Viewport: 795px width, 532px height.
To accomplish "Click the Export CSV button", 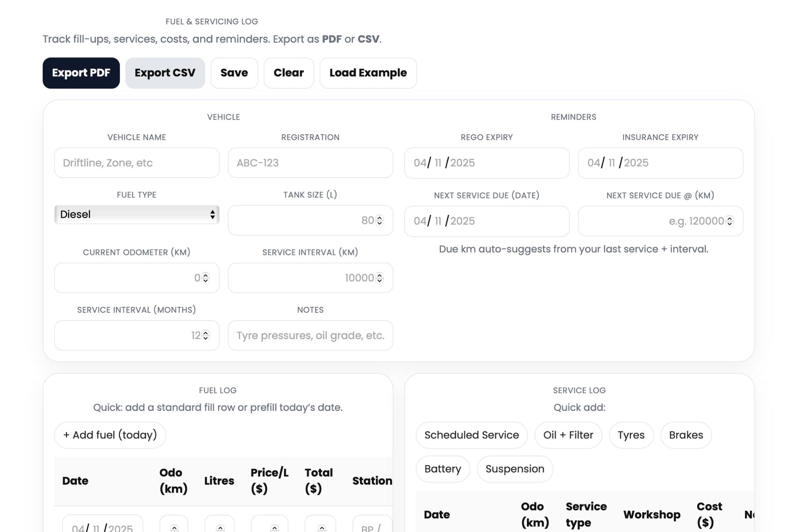I will pos(165,73).
